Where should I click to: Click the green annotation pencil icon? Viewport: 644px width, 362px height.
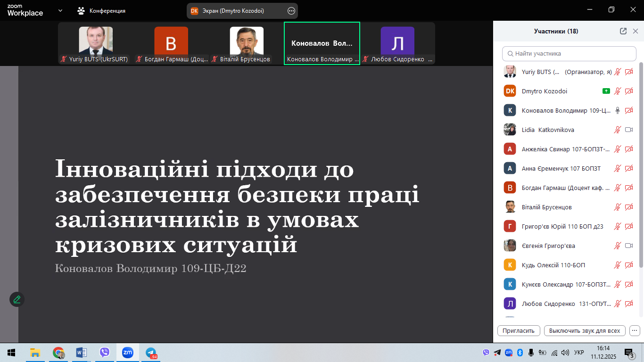coord(17,299)
